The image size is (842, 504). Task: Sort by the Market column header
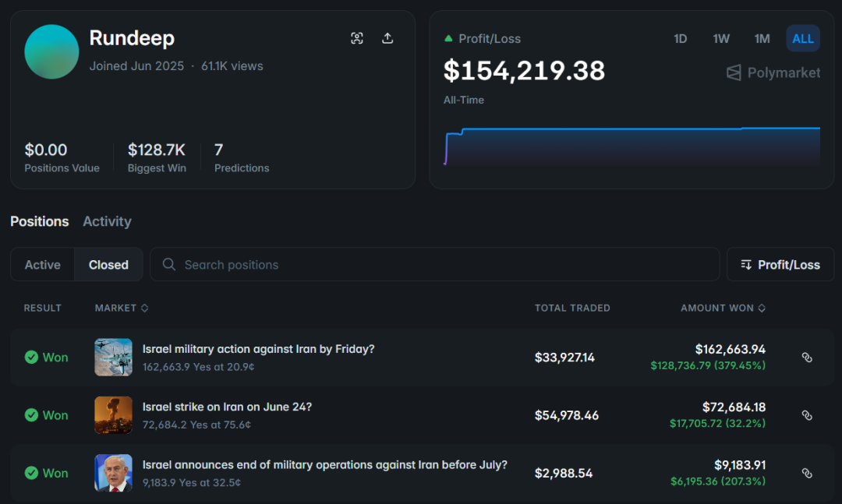pyautogui.click(x=121, y=308)
